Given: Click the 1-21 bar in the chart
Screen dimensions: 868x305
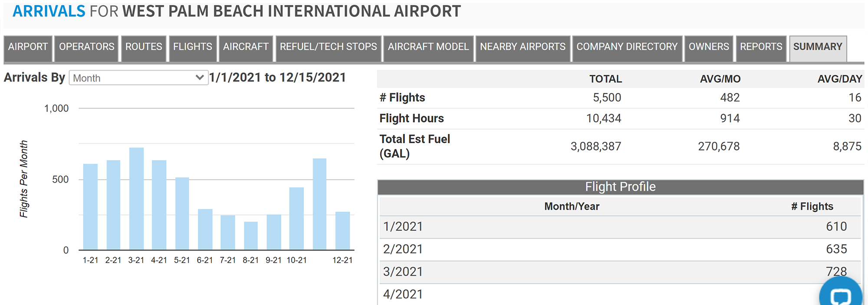Looking at the screenshot, I should tap(90, 207).
